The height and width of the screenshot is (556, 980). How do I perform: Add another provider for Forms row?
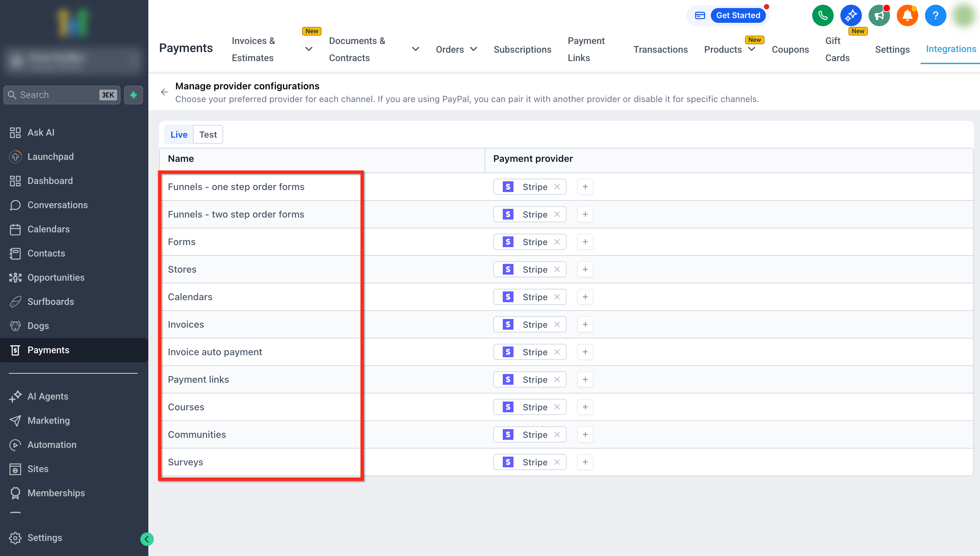pos(585,242)
